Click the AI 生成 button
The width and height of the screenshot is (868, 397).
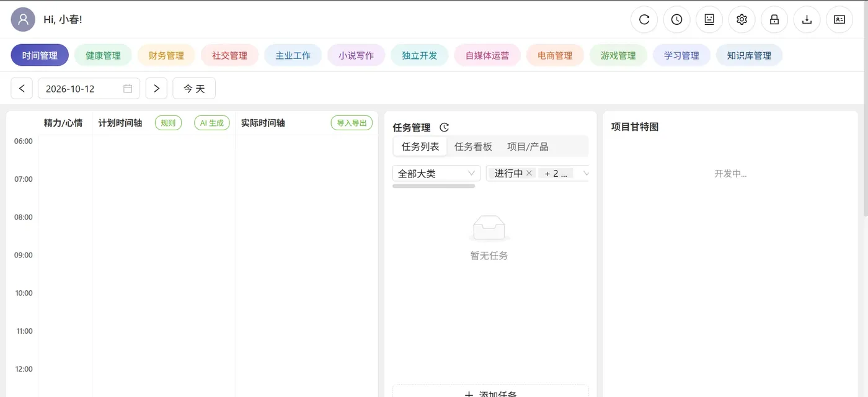point(212,123)
